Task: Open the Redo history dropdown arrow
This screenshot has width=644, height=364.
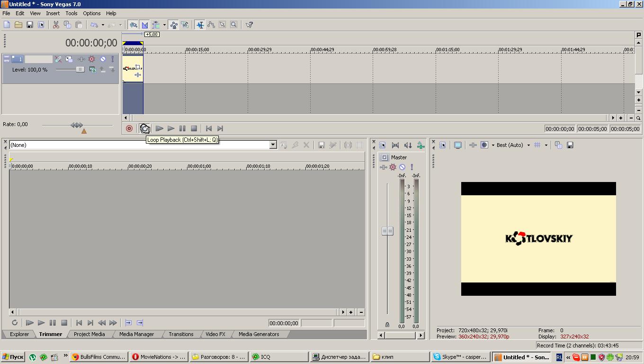Action: (120, 25)
